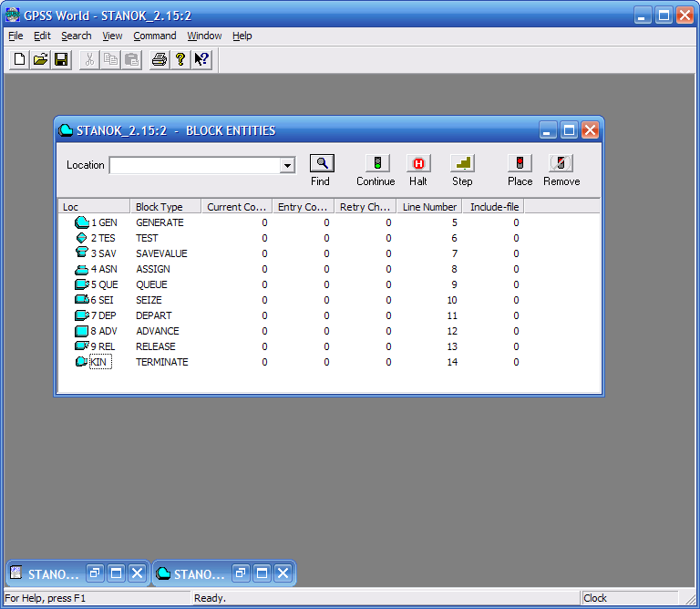This screenshot has height=609, width=700.
Task: Click the Entry Count column header
Action: pyautogui.click(x=304, y=207)
